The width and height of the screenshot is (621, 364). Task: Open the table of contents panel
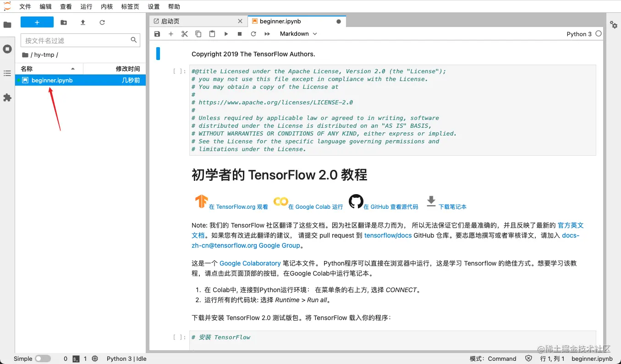pyautogui.click(x=7, y=73)
